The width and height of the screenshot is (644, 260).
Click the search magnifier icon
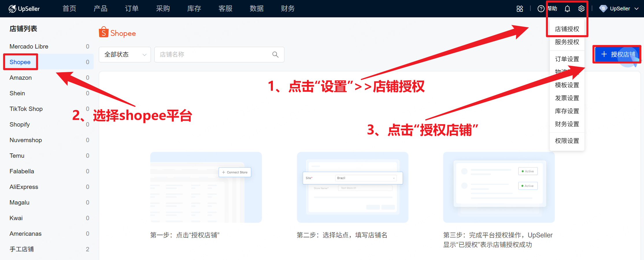(275, 54)
